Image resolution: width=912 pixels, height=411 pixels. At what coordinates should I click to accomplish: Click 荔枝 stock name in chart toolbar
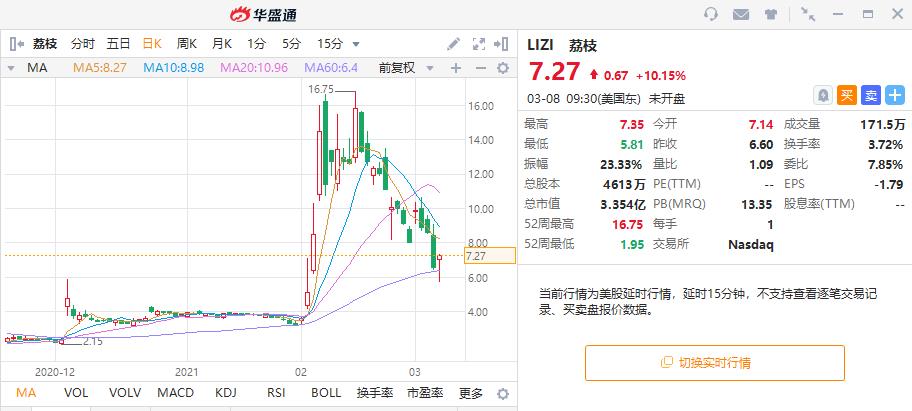tap(45, 44)
